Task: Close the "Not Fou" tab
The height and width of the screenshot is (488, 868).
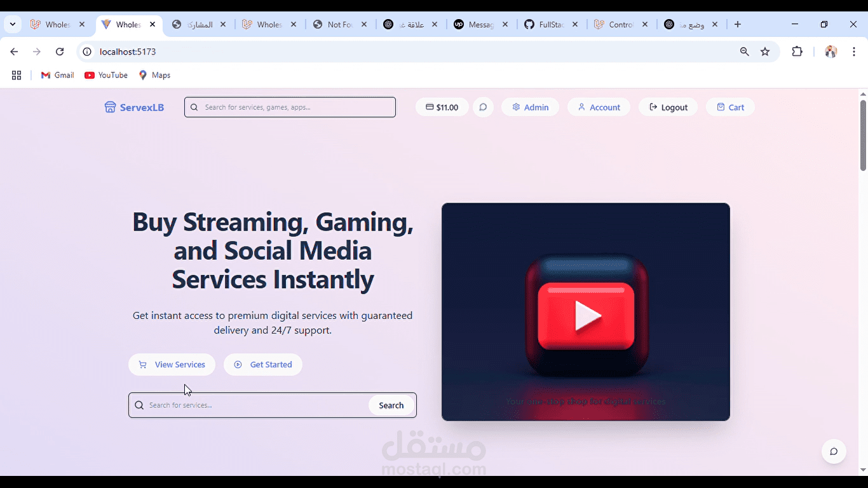Action: click(364, 25)
